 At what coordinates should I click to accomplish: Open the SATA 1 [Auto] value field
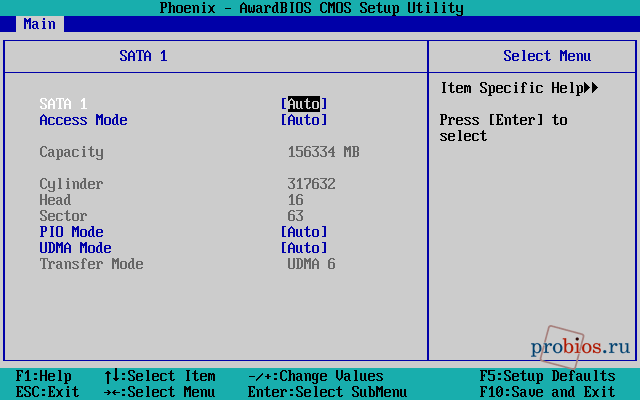tap(304, 104)
